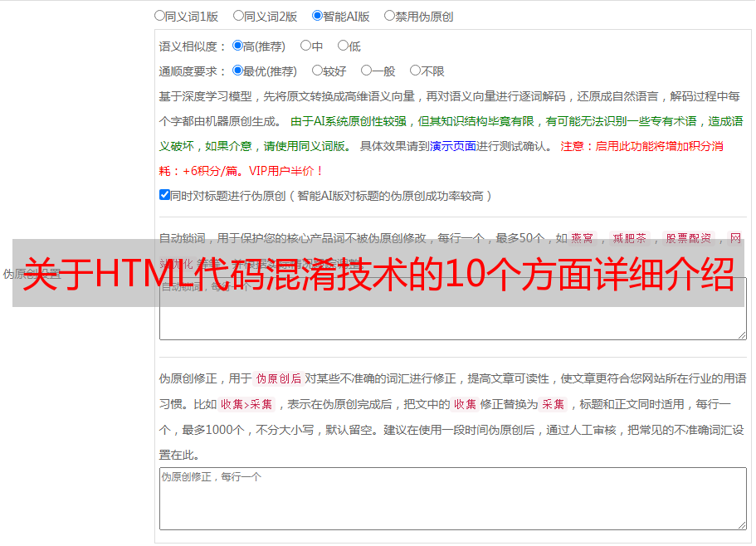
Task: Click the 通顺度要求 label
Action: (192, 72)
